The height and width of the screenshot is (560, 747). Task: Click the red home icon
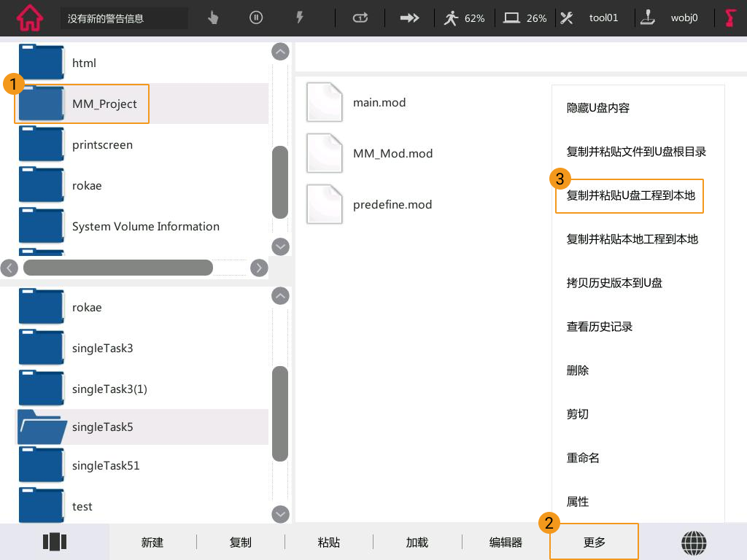(x=29, y=18)
